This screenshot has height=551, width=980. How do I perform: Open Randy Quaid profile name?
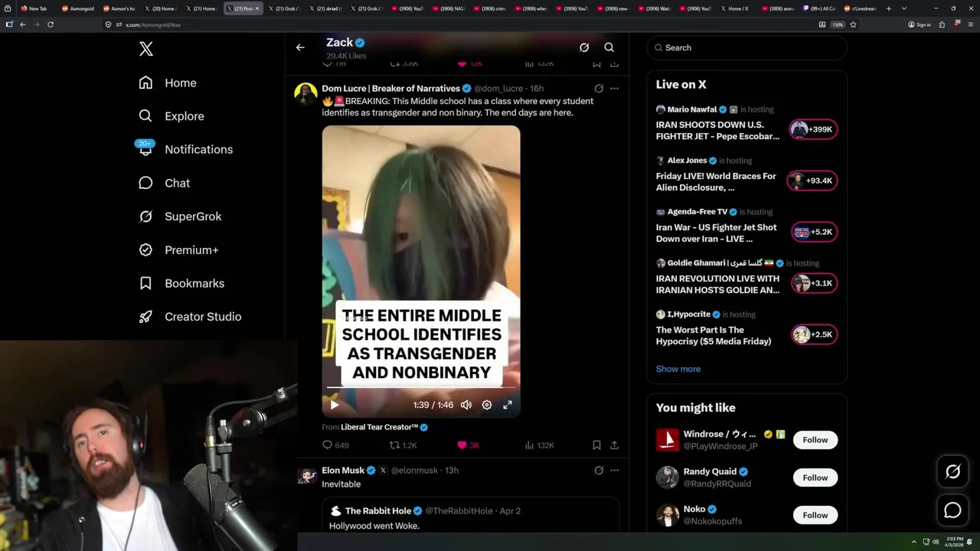pyautogui.click(x=710, y=471)
